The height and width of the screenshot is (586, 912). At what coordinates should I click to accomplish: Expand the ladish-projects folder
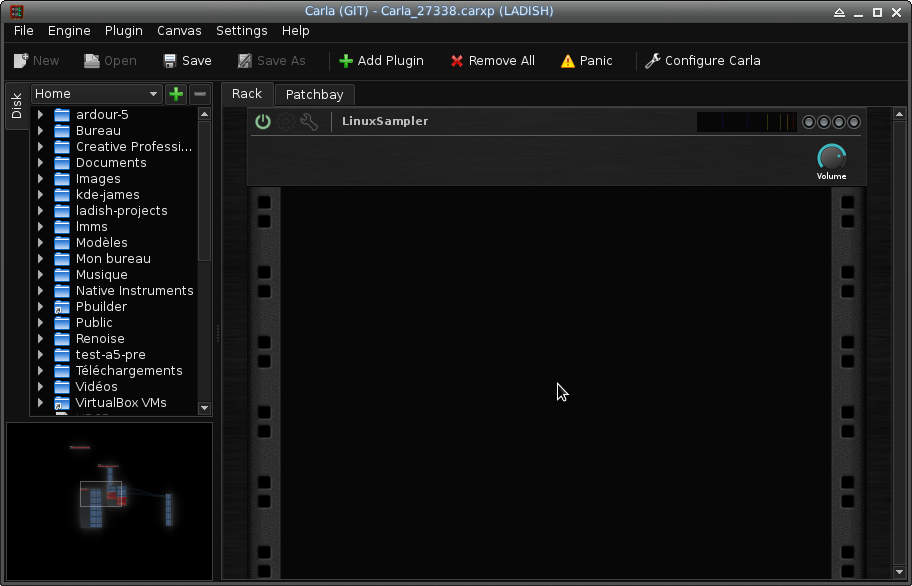pyautogui.click(x=40, y=210)
